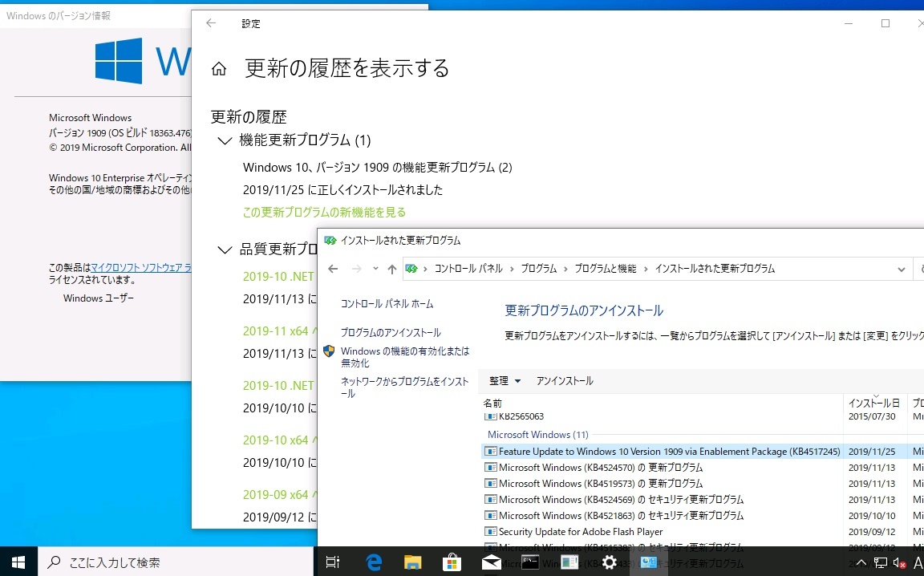Minimize the Settings window
This screenshot has width=924, height=576.
(849, 23)
